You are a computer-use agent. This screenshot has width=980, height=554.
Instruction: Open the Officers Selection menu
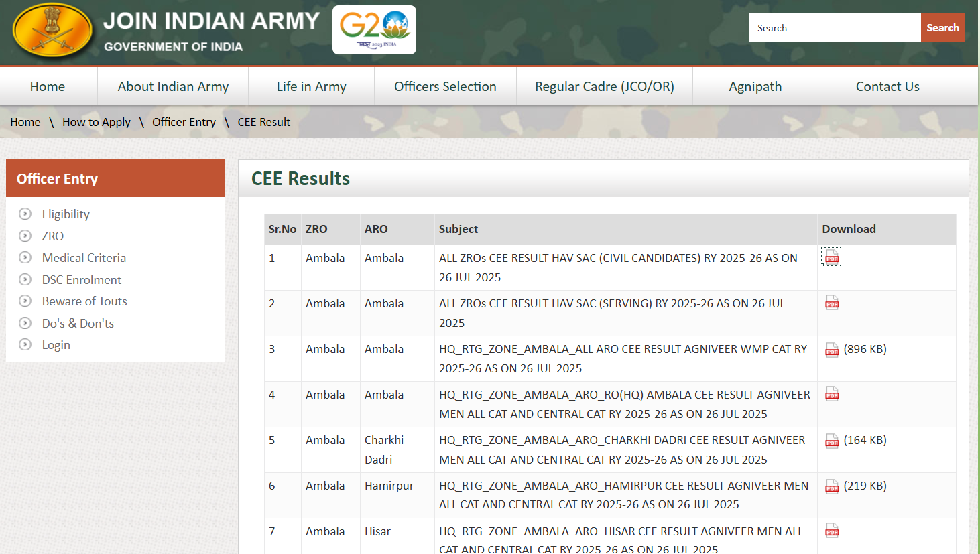(x=445, y=86)
